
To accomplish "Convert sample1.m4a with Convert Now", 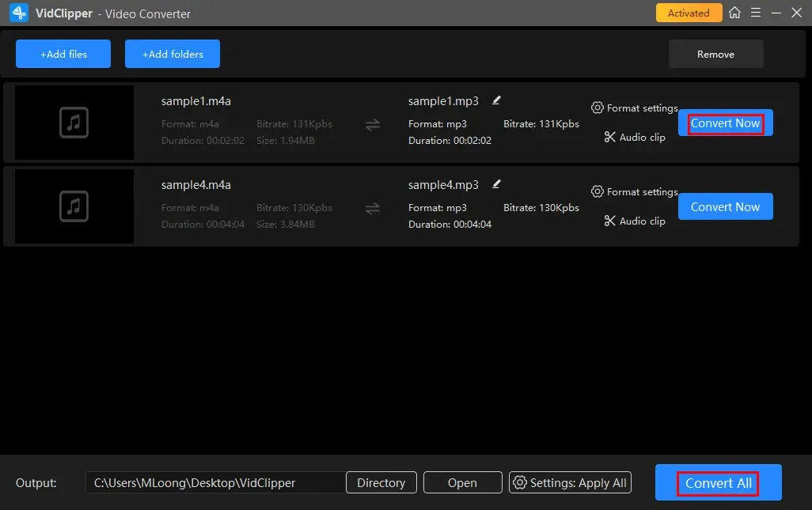I will 725,123.
